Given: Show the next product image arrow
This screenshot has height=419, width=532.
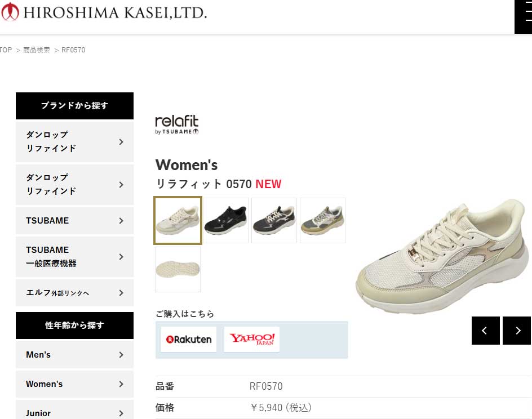Looking at the screenshot, I should point(517,331).
